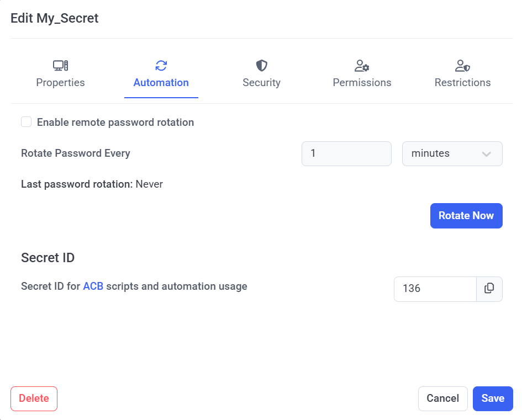This screenshot has height=420, width=522.
Task: Copy the Secret ID to clipboard
Action: click(489, 289)
